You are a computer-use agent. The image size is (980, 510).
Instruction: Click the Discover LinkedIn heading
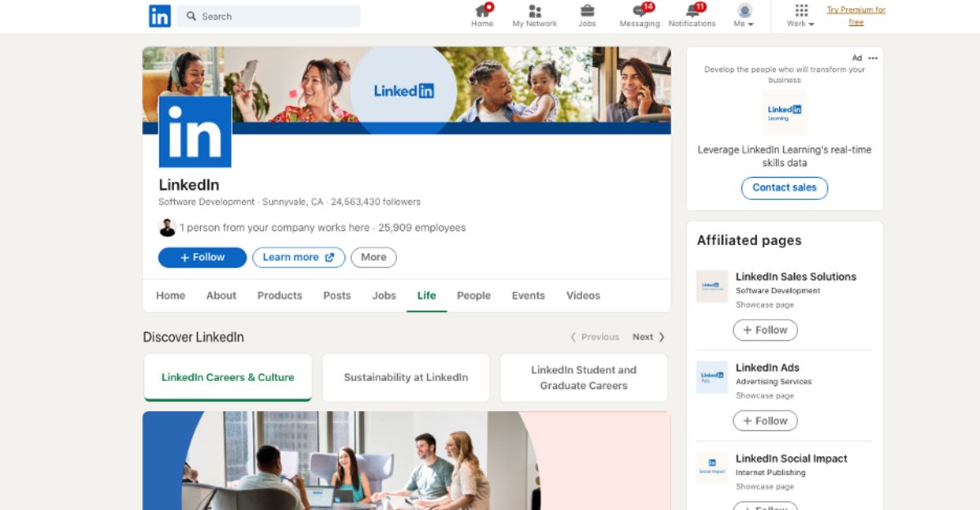click(194, 337)
